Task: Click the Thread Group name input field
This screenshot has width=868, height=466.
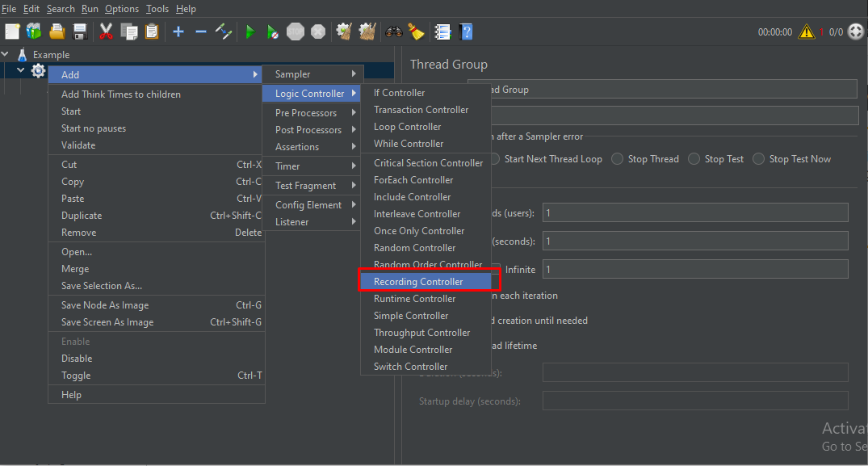Action: [663, 89]
